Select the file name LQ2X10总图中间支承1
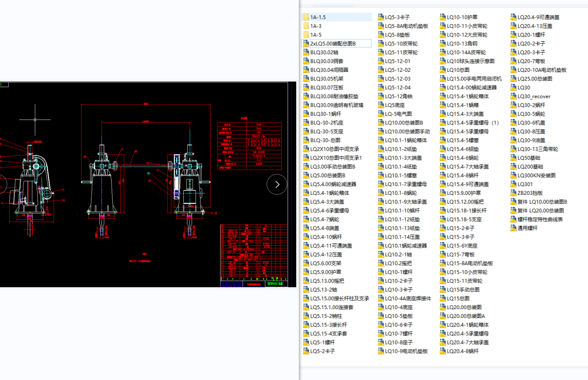The height and width of the screenshot is (380, 588). point(336,158)
